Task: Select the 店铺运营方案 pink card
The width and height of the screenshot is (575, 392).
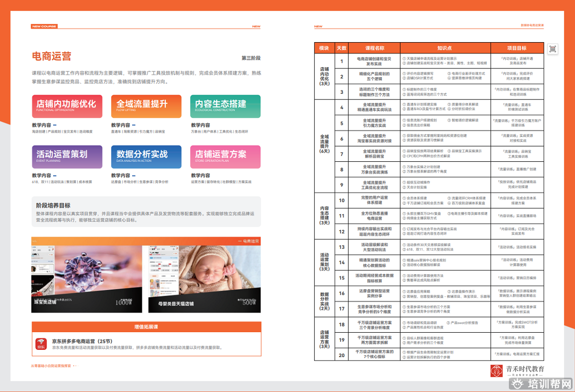Action: tap(226, 157)
